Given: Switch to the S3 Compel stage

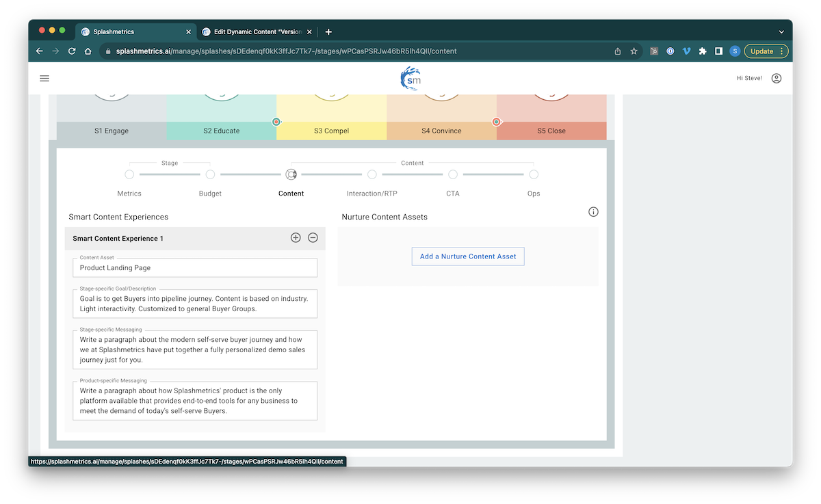Looking at the screenshot, I should coord(332,131).
